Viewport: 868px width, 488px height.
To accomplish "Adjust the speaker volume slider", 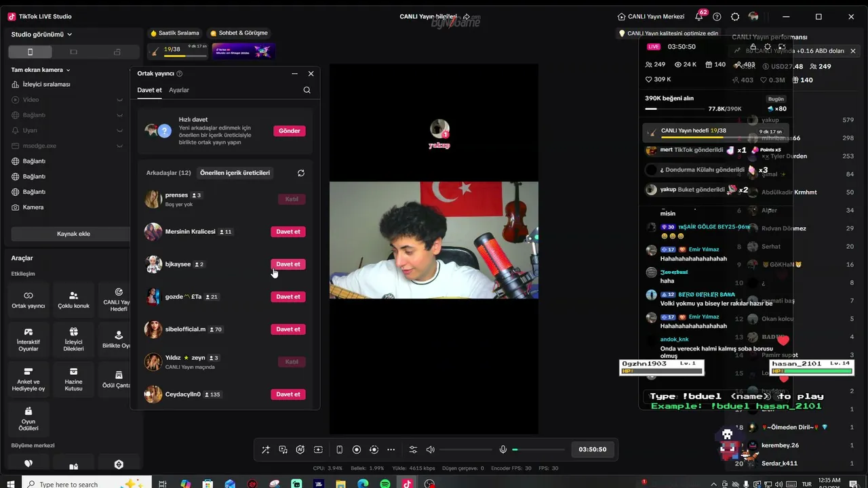I will click(x=466, y=449).
